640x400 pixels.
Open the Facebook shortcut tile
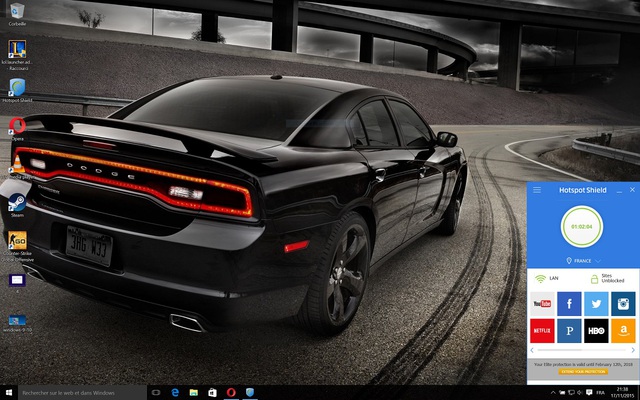pos(569,304)
